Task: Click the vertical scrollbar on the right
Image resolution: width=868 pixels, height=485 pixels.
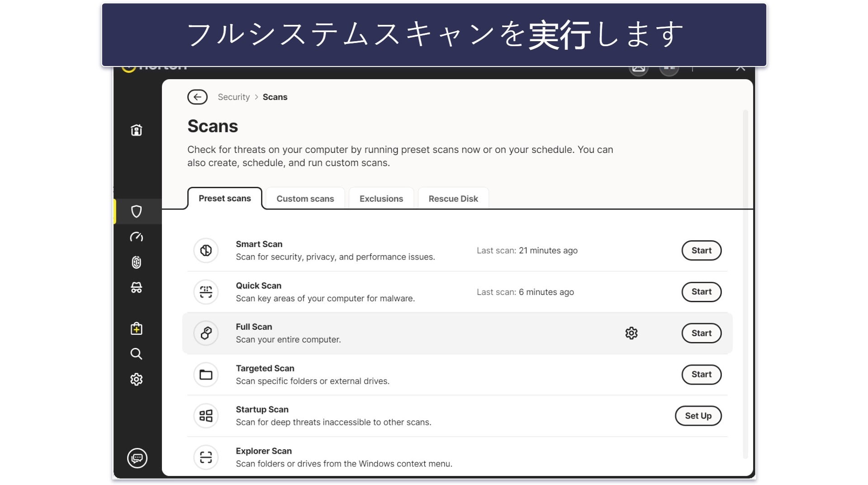Action: click(745, 284)
